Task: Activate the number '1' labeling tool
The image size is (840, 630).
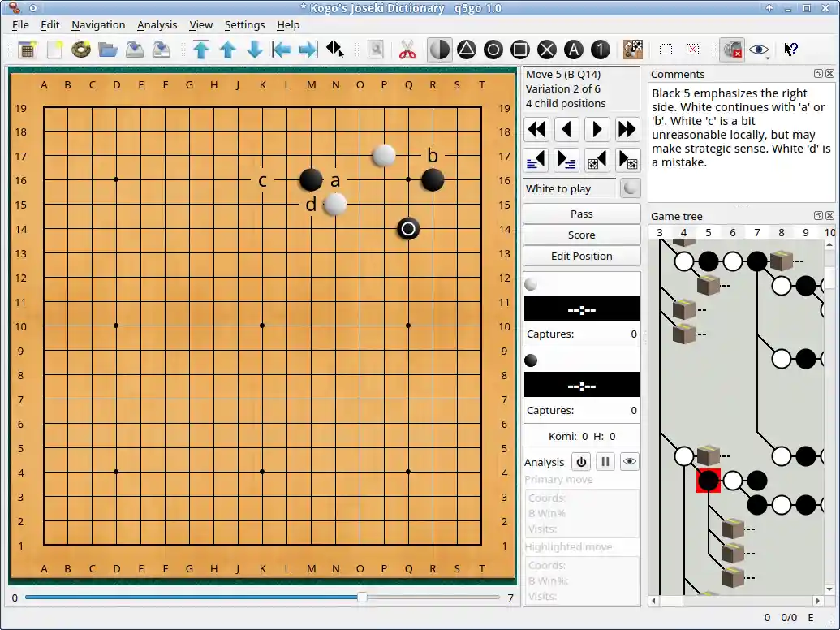Action: [601, 49]
